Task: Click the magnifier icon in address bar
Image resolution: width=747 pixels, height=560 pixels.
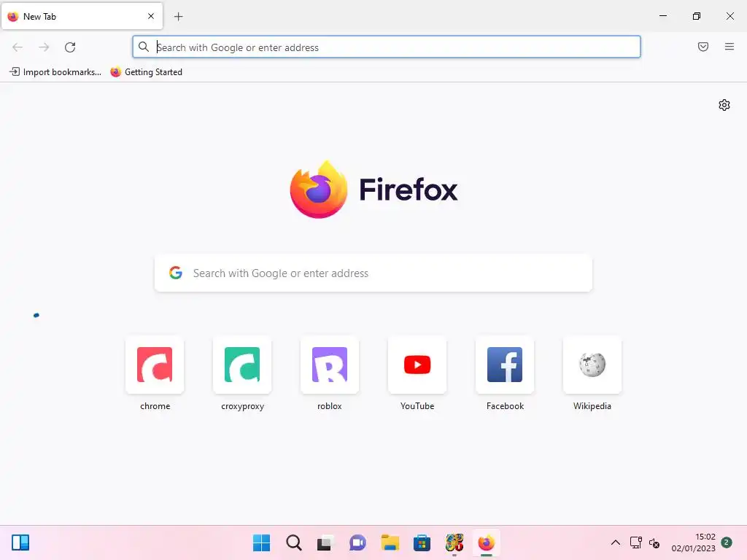Action: point(144,47)
